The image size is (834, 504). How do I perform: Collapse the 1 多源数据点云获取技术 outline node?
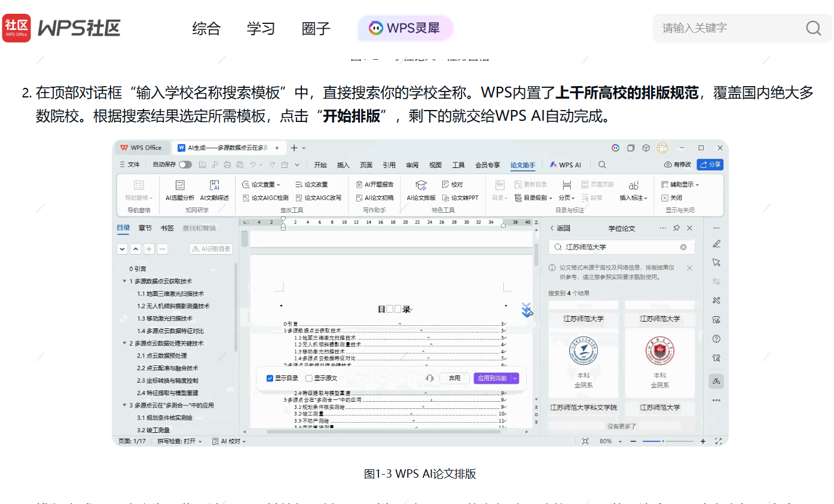coord(124,281)
